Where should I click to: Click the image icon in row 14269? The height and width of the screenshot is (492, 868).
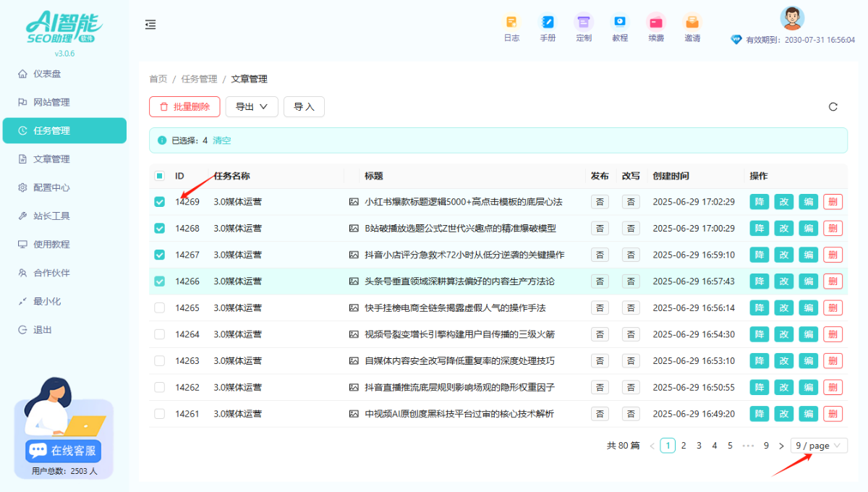(354, 202)
